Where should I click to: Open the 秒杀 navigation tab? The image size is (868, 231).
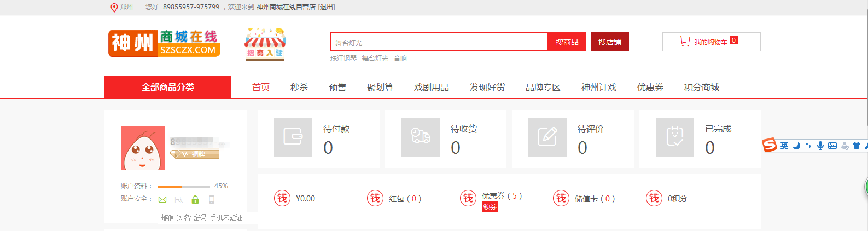coord(299,88)
